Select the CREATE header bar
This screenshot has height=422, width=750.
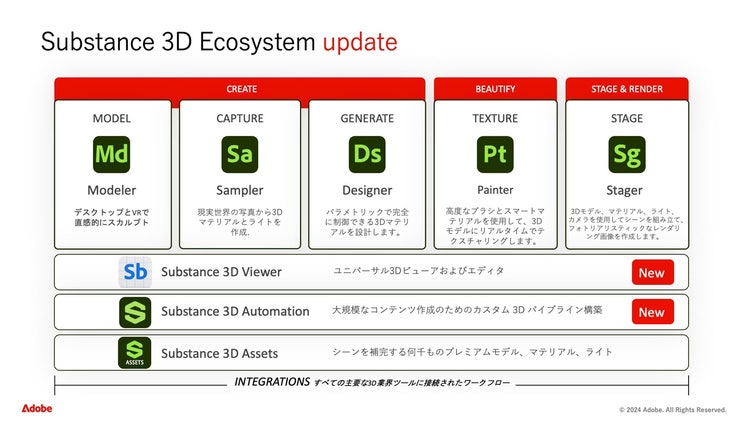pyautogui.click(x=240, y=89)
